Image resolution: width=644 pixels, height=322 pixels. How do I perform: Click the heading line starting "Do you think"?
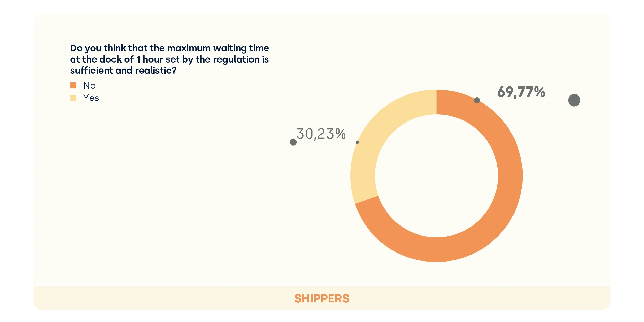(169, 48)
